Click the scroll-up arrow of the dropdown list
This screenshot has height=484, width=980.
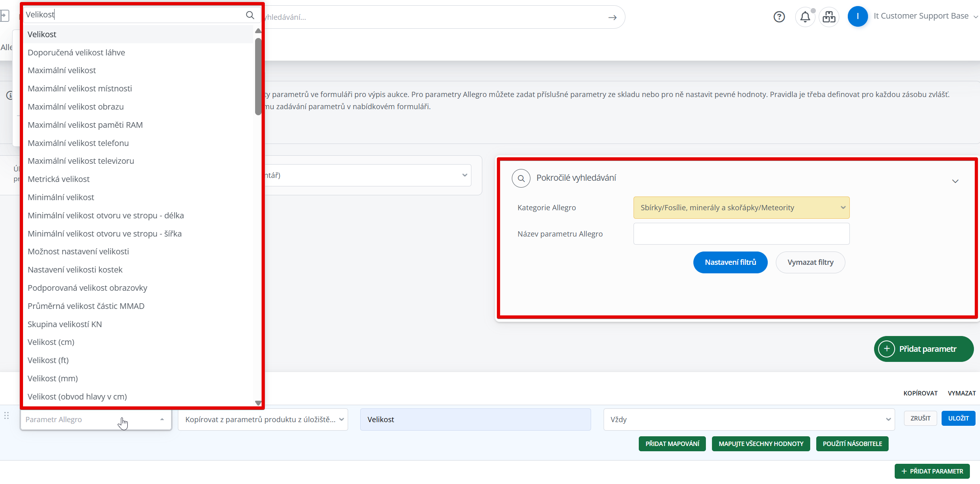(x=258, y=31)
